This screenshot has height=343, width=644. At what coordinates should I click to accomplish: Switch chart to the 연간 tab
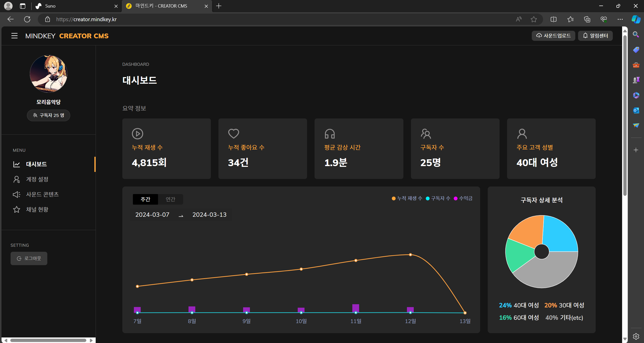pos(170,199)
